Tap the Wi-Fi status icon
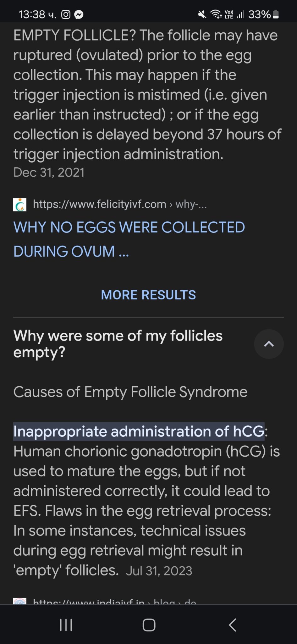Screen dimensions: 297x644 (x=216, y=14)
